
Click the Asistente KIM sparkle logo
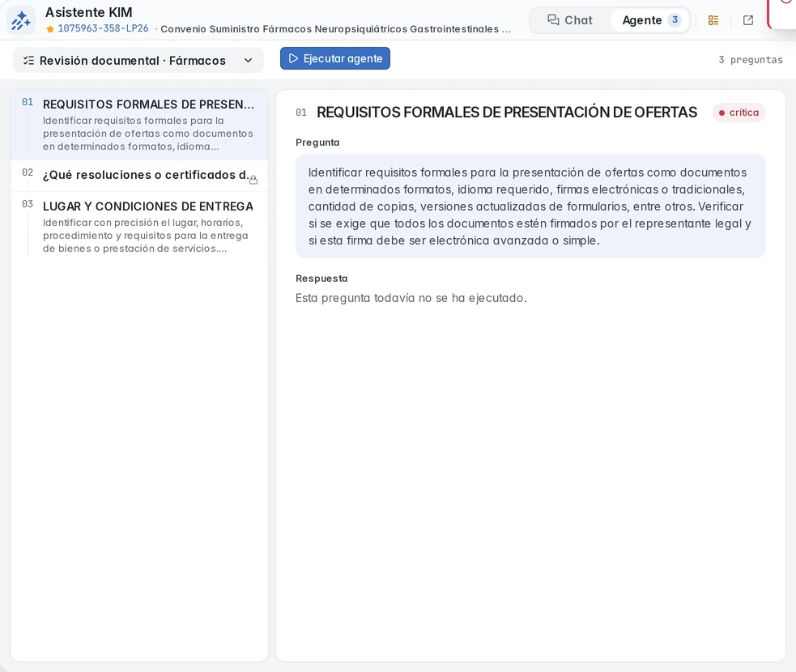pos(21,20)
